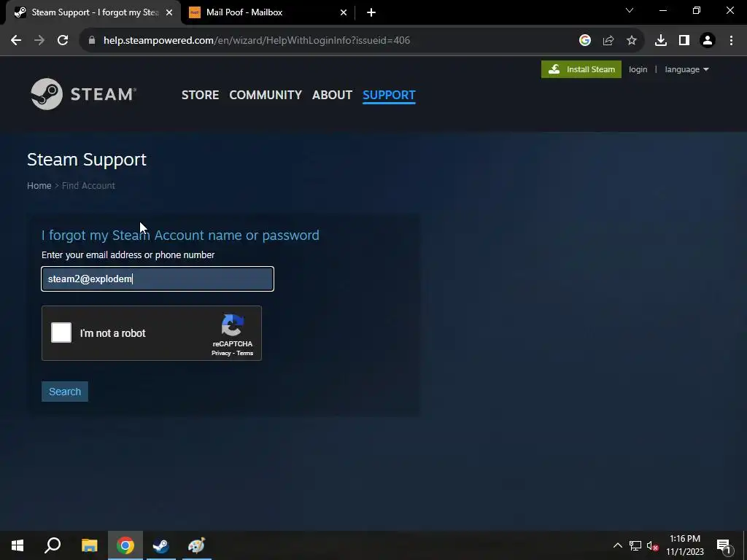
Task: Select the Steam Support browser tab
Action: [x=94, y=12]
